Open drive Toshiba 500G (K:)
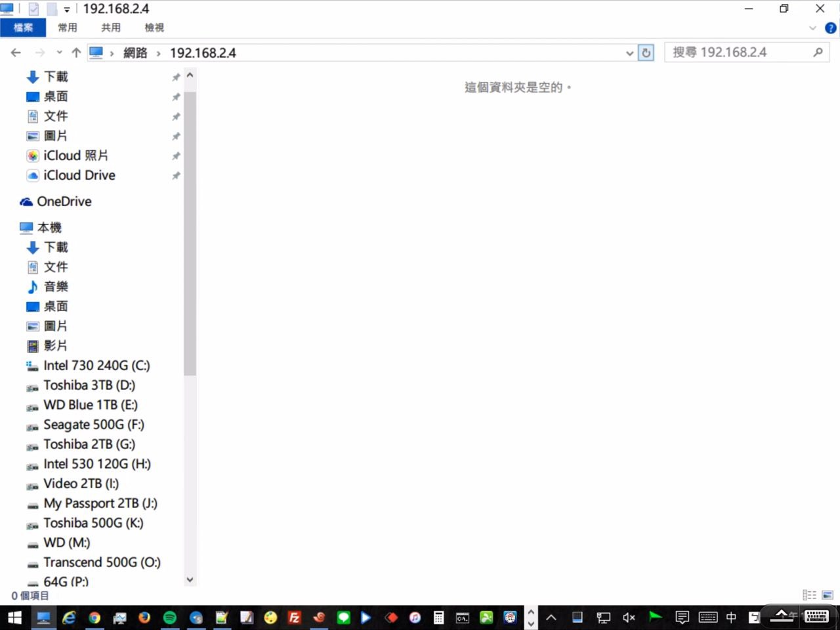Screen dimensions: 840x630 click(93, 523)
